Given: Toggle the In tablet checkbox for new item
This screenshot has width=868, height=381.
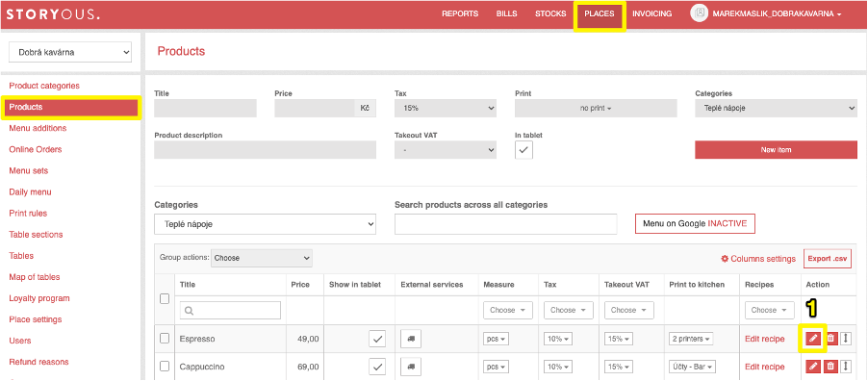Looking at the screenshot, I should [x=523, y=149].
